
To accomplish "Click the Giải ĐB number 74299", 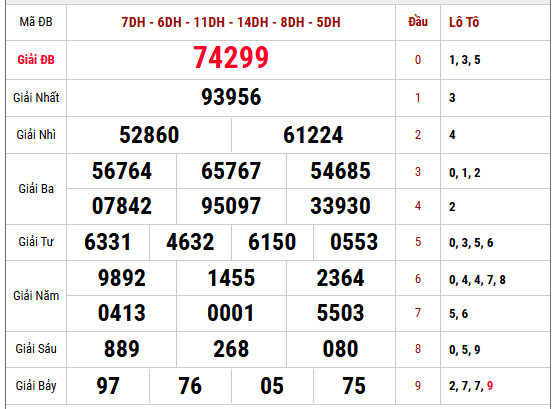I will click(231, 58).
